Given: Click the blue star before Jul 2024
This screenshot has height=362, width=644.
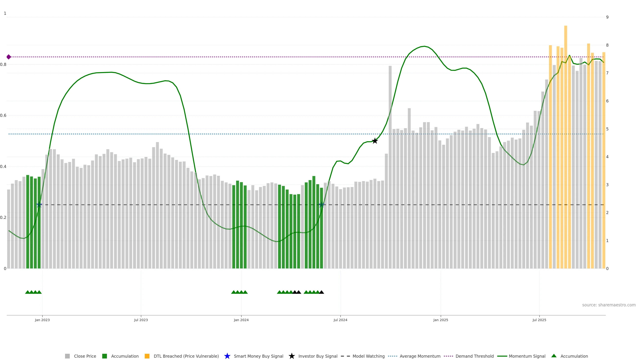Looking at the screenshot, I should (x=321, y=205).
